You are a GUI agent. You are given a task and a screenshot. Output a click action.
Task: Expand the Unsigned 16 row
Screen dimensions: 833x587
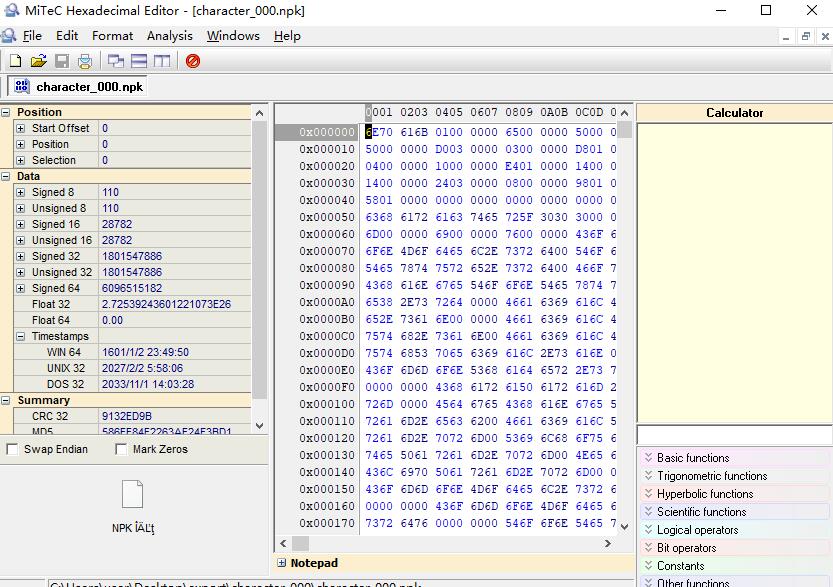point(21,240)
